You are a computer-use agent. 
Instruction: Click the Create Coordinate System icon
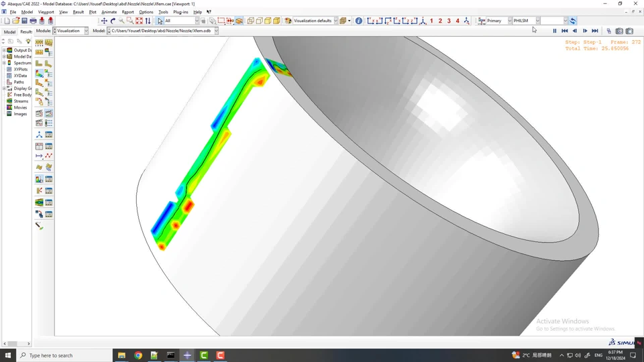pyautogui.click(x=39, y=135)
